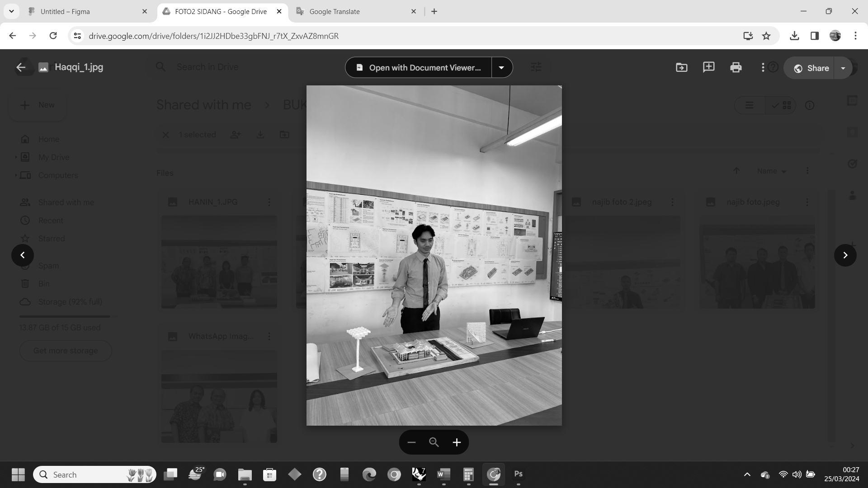
Task: Show next image with right arrow
Action: 845,255
